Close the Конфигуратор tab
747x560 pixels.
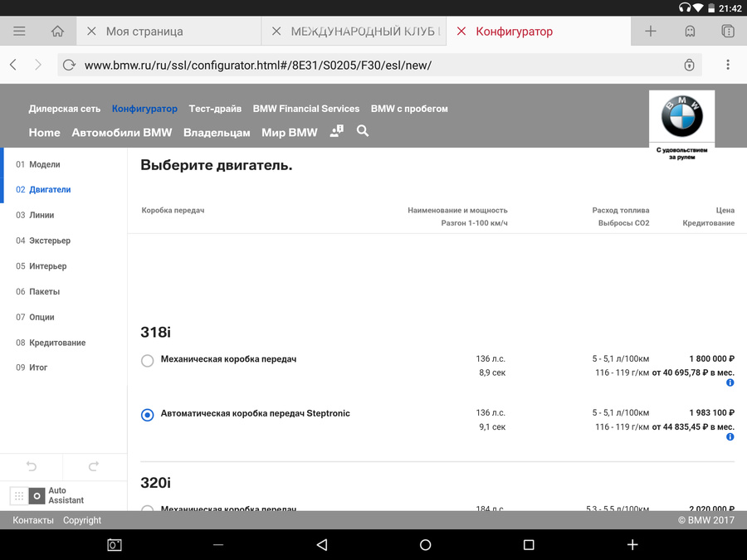click(461, 32)
